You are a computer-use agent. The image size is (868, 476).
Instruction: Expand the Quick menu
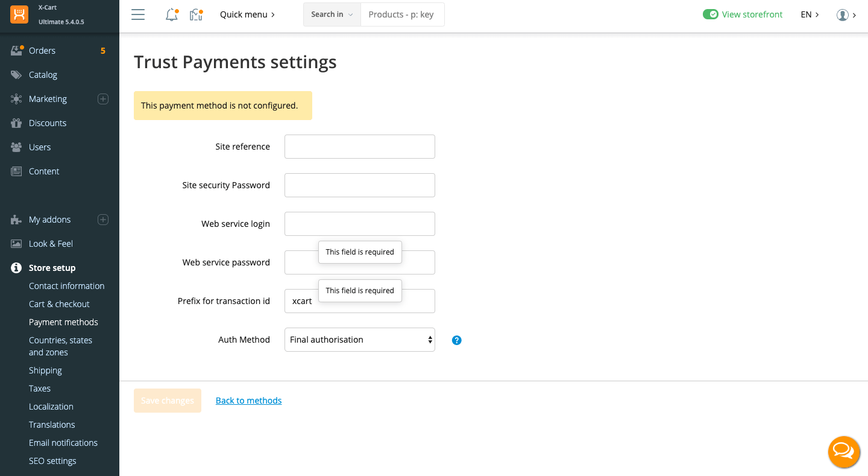point(247,14)
